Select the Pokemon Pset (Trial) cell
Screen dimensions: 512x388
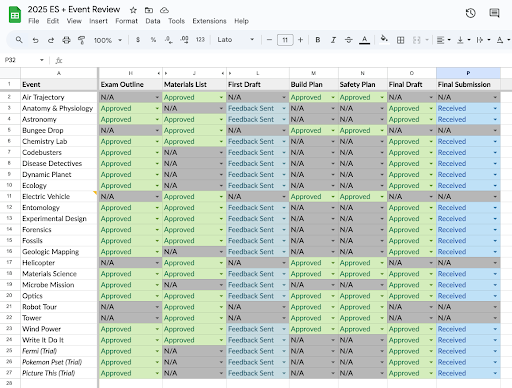59,362
